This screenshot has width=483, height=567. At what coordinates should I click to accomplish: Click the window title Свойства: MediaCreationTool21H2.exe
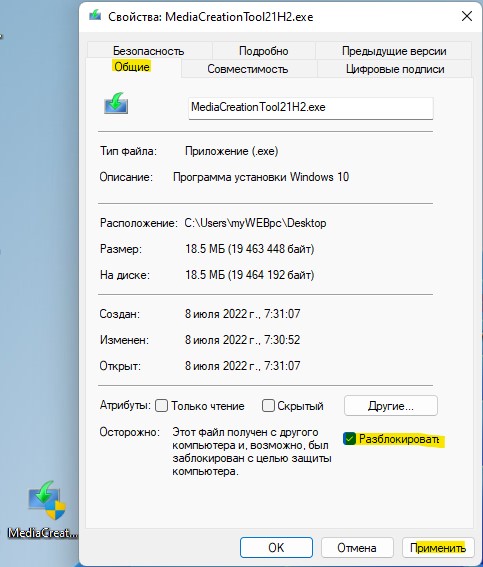click(x=210, y=17)
